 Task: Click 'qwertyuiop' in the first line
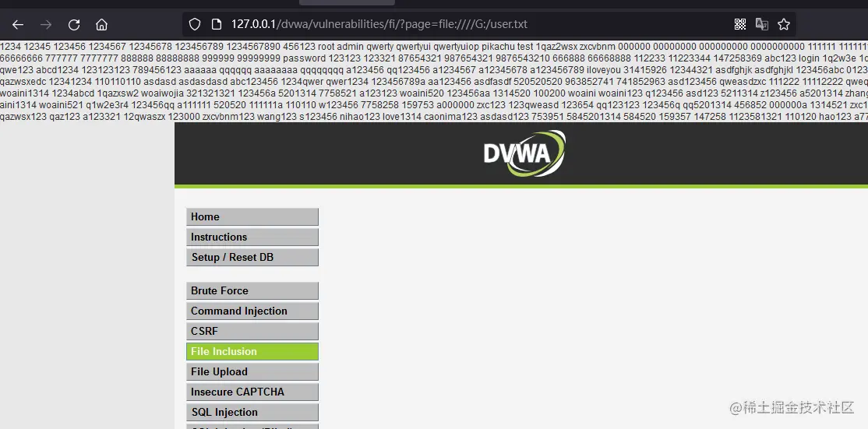(x=456, y=47)
